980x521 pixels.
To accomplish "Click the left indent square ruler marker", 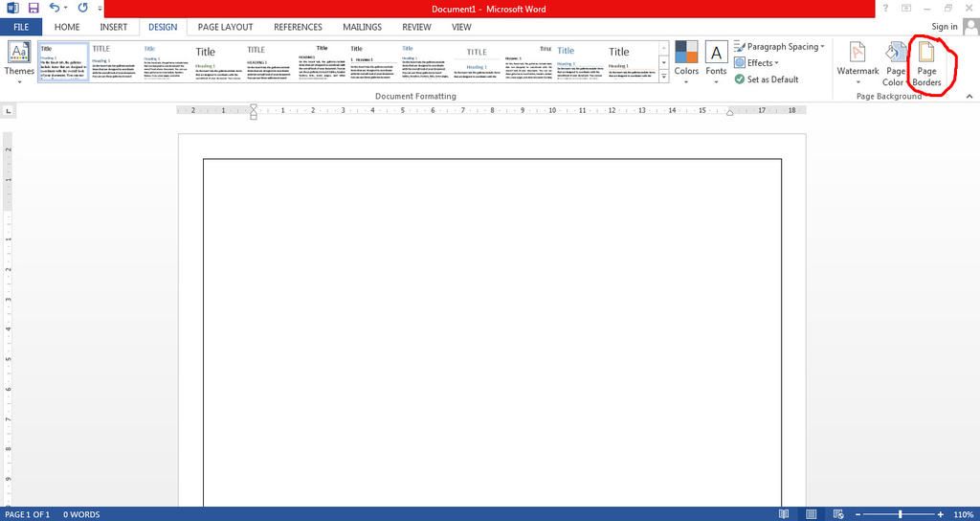I will [x=253, y=117].
